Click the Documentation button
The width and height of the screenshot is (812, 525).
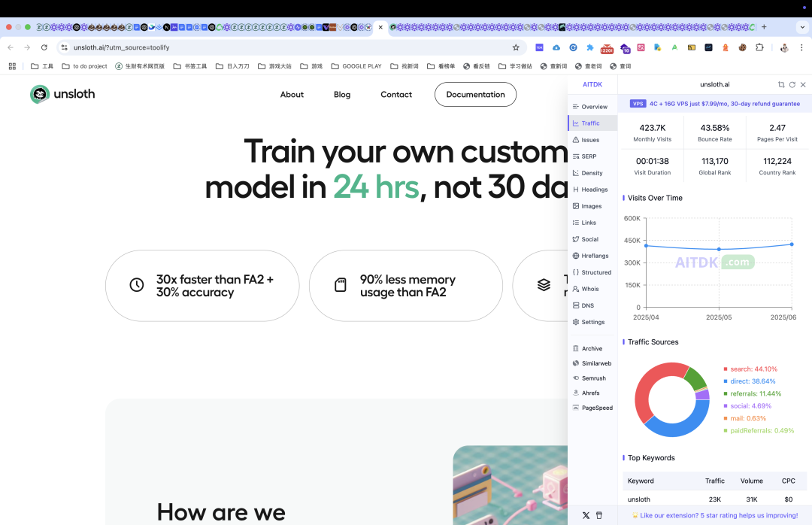475,95
